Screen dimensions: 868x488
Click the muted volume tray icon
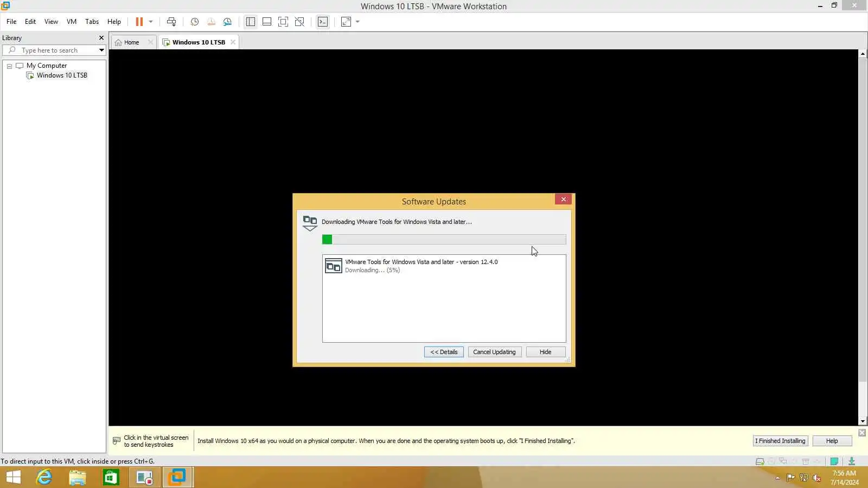coord(817,478)
